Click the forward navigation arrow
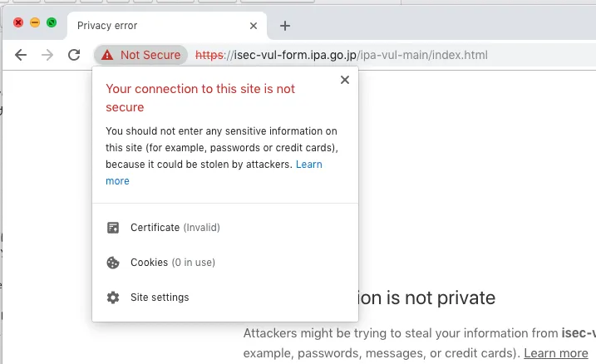 tap(47, 55)
